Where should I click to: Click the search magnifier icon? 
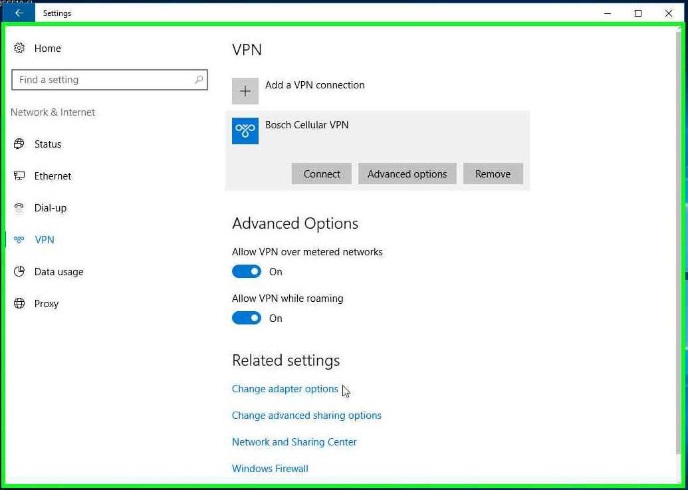click(199, 79)
